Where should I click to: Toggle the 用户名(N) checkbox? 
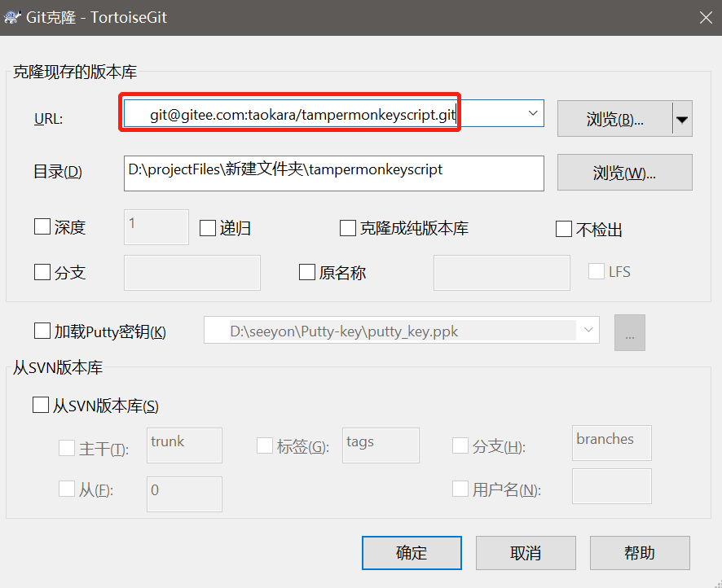tap(460, 489)
